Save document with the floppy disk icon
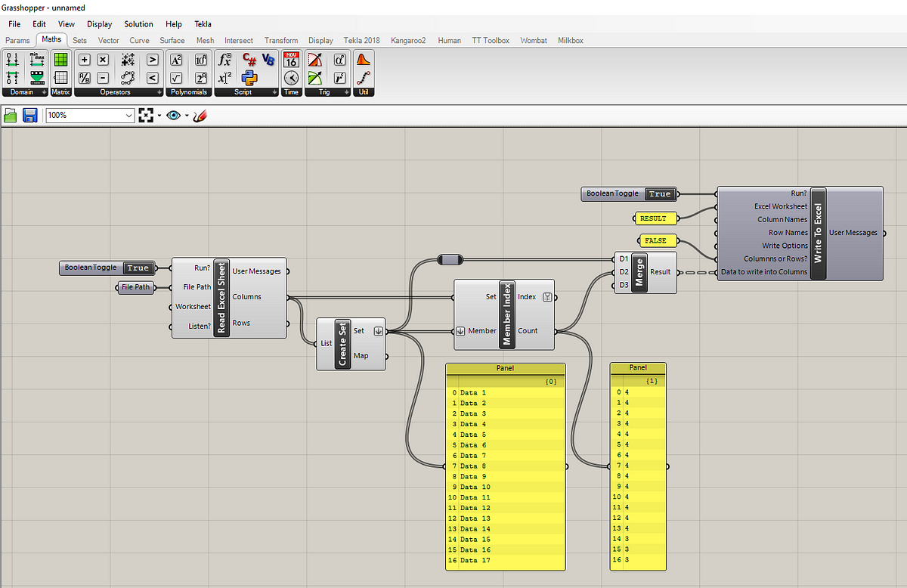This screenshot has width=907, height=588. pyautogui.click(x=30, y=115)
